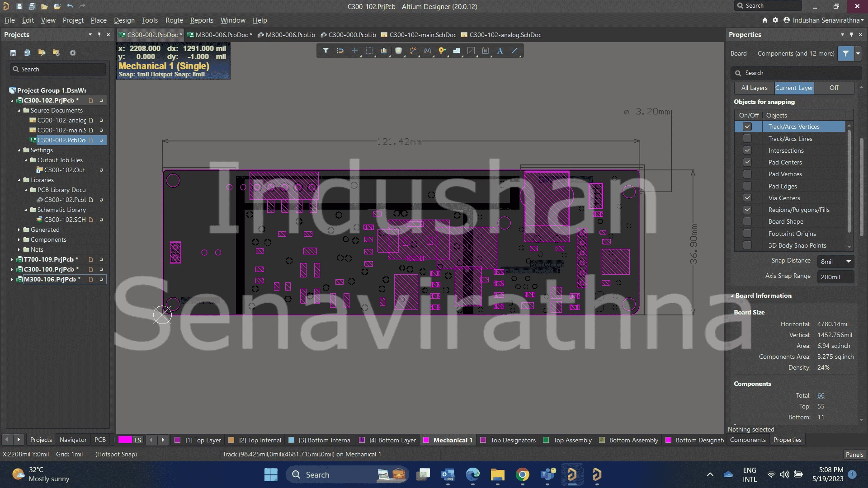Image resolution: width=868 pixels, height=488 pixels.
Task: Click the Compile documents icon in Projects panel
Action: click(x=27, y=53)
